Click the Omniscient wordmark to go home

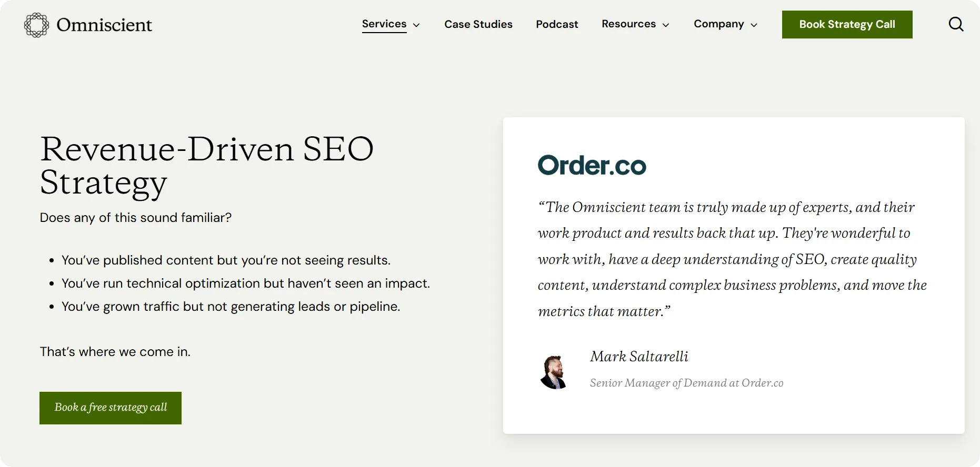pyautogui.click(x=104, y=24)
